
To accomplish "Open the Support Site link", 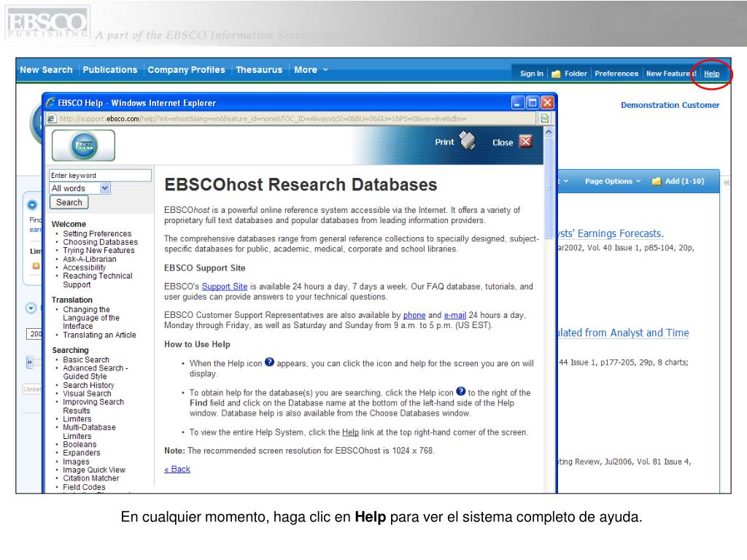I will pos(225,286).
